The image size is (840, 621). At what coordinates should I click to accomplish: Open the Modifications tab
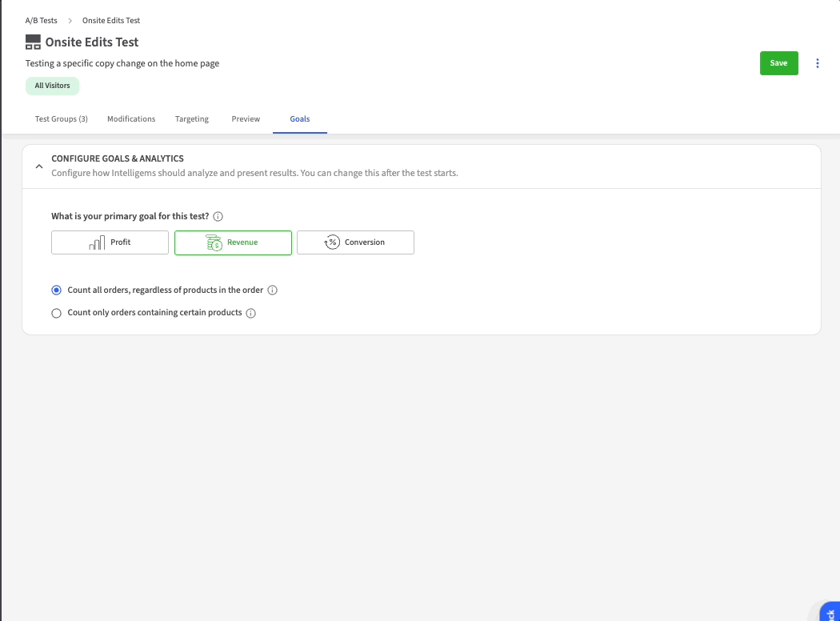(131, 119)
